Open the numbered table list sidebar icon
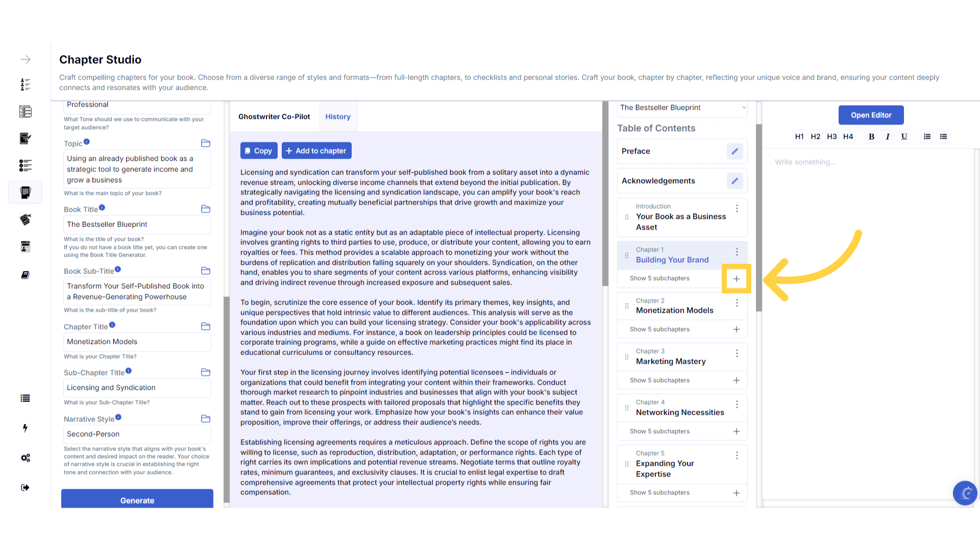Image resolution: width=980 pixels, height=551 pixels. (26, 111)
